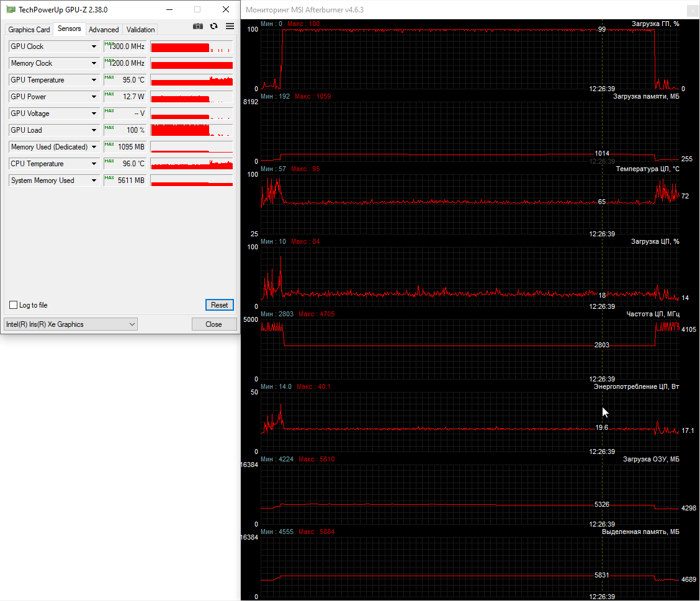Select the Sensors tab
Screen dimensions: 700x601
[70, 29]
